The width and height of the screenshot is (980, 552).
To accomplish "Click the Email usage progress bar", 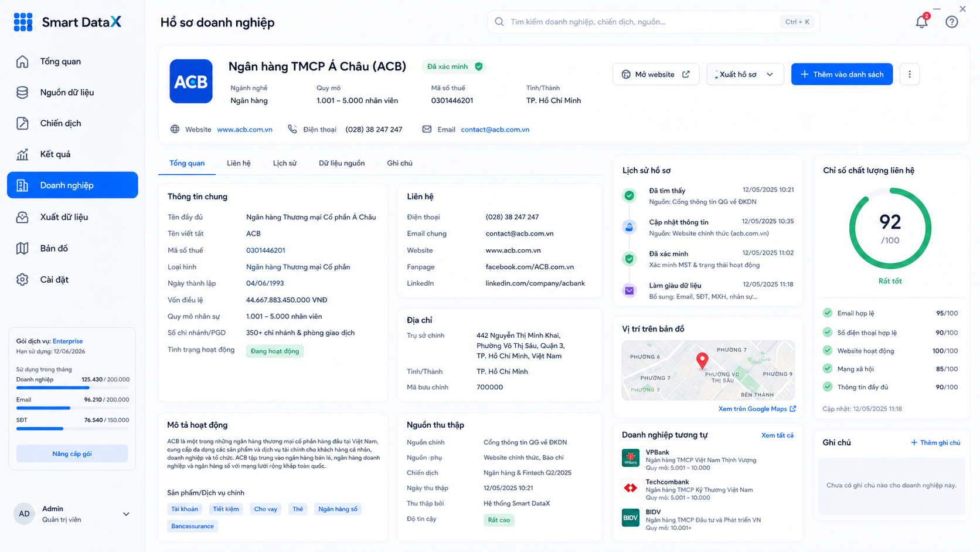I will [72, 408].
